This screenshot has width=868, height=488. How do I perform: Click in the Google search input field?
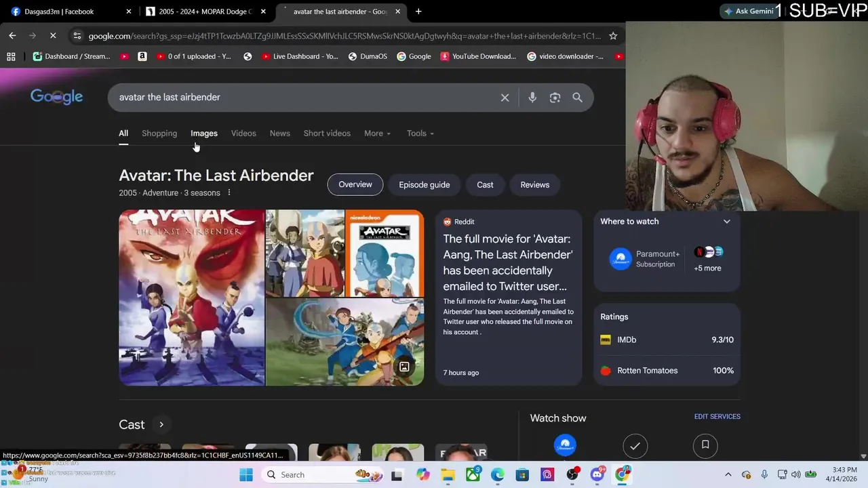(305, 98)
